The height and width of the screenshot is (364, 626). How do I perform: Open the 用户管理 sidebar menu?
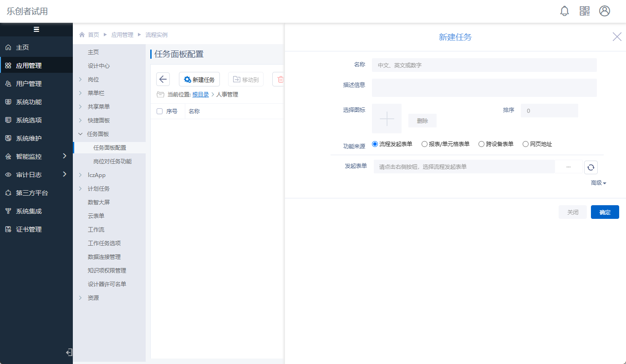(x=29, y=84)
